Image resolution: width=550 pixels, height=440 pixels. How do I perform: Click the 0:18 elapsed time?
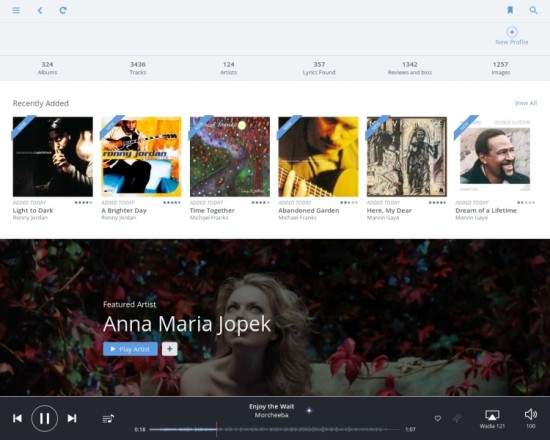click(140, 429)
